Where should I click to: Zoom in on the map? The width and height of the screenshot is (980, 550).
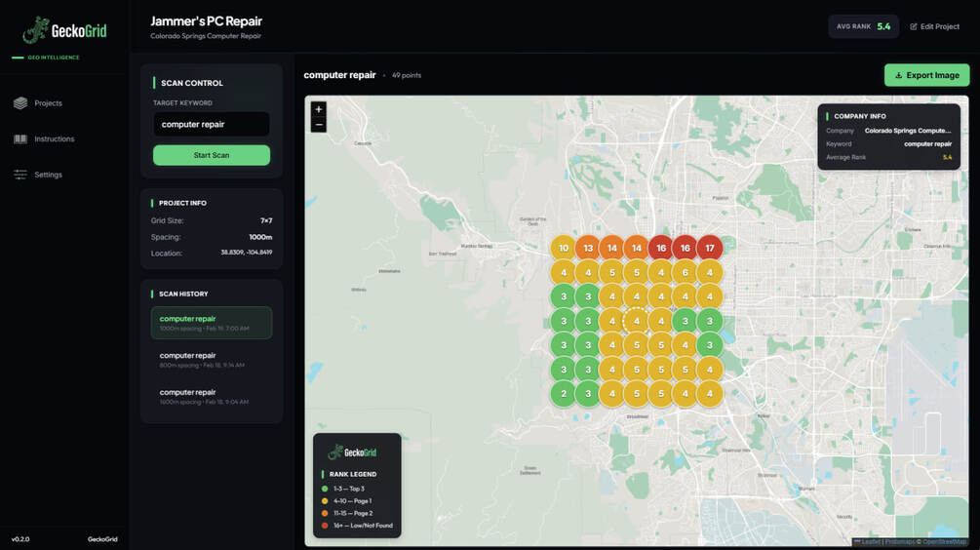coord(319,109)
